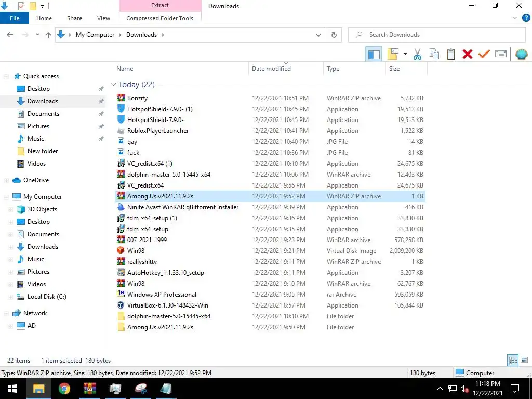Open the File menu tab
The image size is (532, 399).
point(14,18)
